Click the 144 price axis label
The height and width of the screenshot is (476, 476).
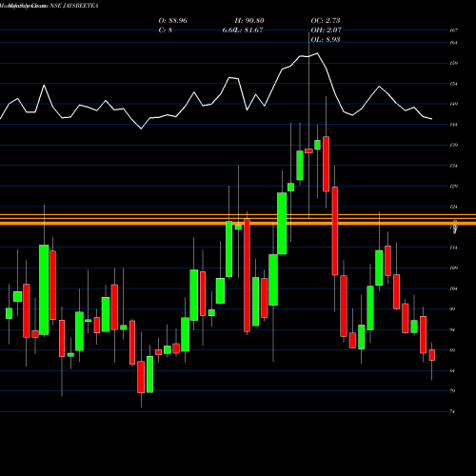point(454,125)
